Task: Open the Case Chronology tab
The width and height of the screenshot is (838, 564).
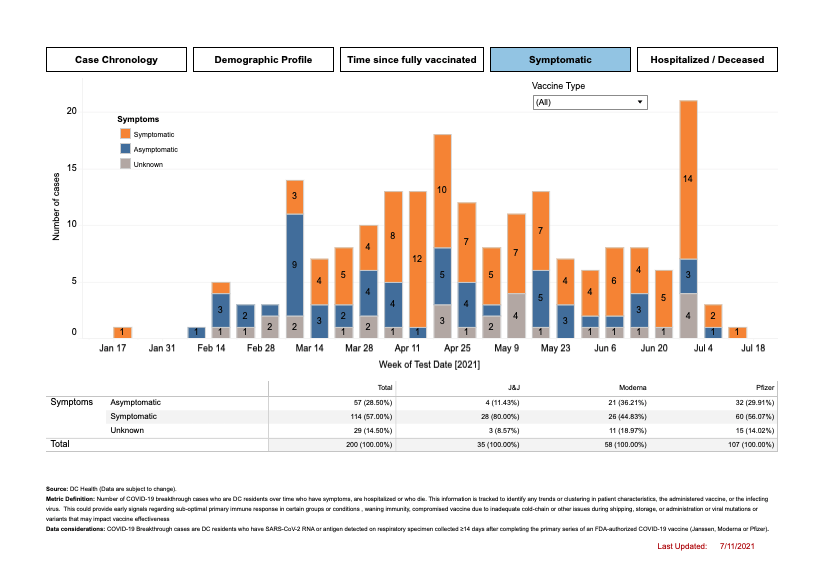Action: tap(115, 60)
